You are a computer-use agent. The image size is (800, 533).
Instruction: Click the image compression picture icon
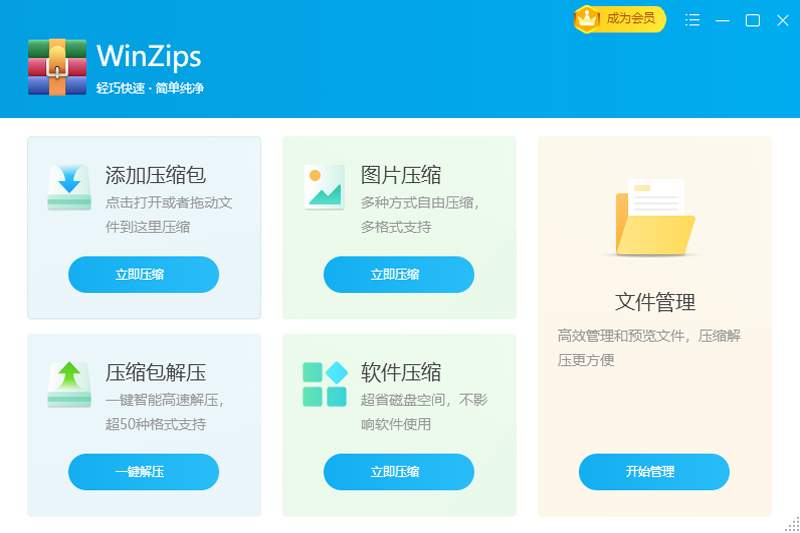[324, 187]
